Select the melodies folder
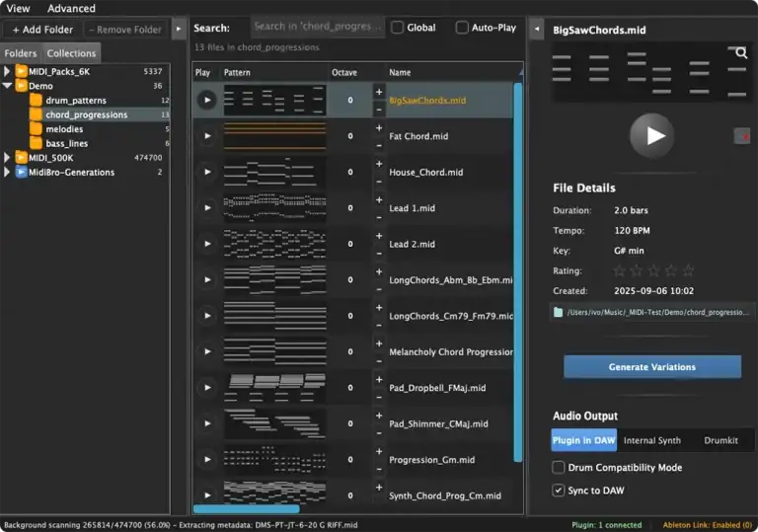 point(64,129)
